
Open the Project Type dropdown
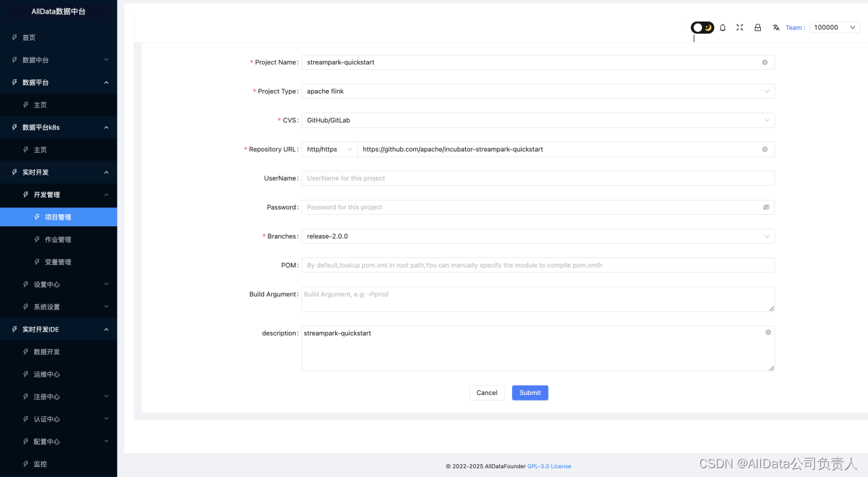538,91
